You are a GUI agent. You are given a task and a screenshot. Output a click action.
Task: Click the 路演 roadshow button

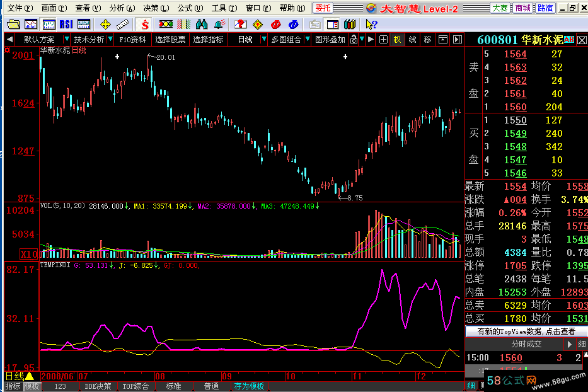(x=545, y=8)
